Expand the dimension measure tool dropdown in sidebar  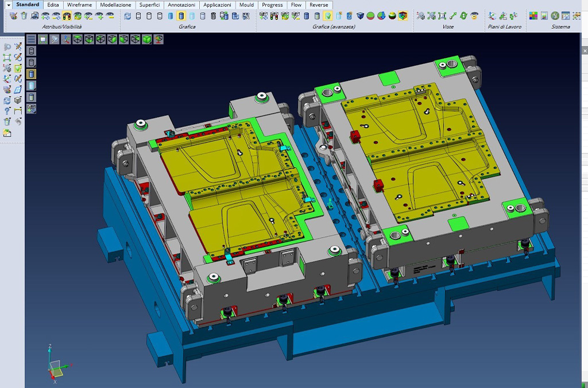(18, 111)
